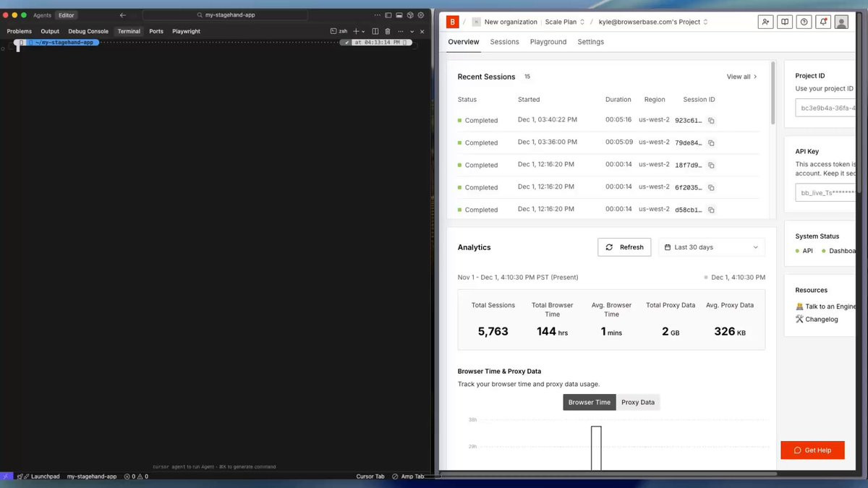Image resolution: width=868 pixels, height=488 pixels.
Task: Click Talk to an Engineer link
Action: click(x=825, y=307)
